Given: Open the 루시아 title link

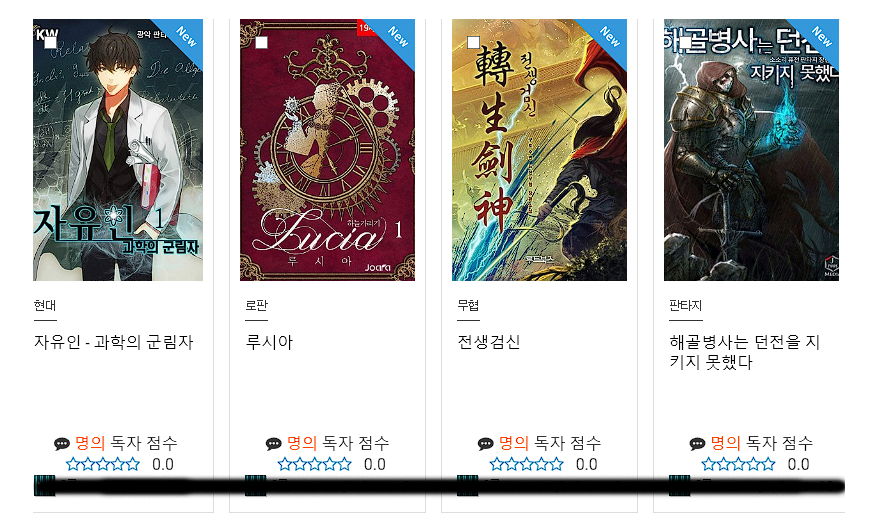Looking at the screenshot, I should tap(269, 342).
